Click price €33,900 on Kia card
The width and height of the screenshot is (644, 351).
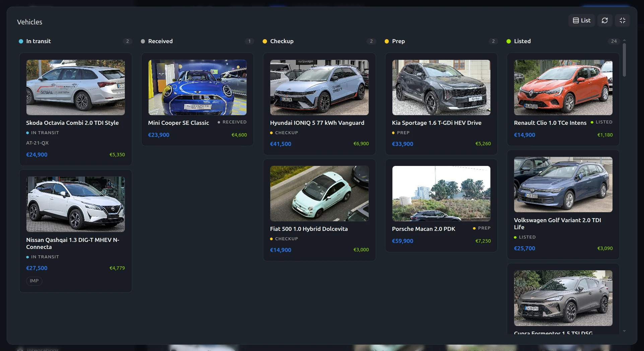pyautogui.click(x=403, y=144)
